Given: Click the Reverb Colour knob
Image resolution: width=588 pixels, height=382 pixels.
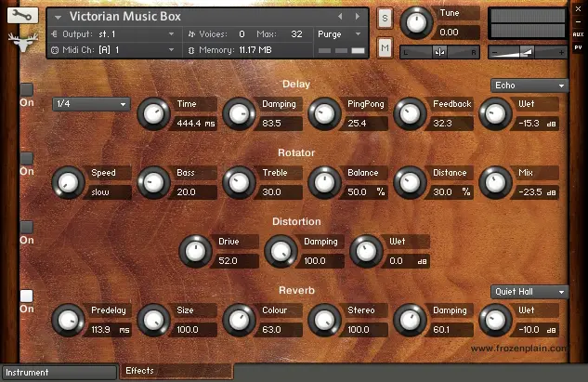Looking at the screenshot, I should [x=240, y=321].
